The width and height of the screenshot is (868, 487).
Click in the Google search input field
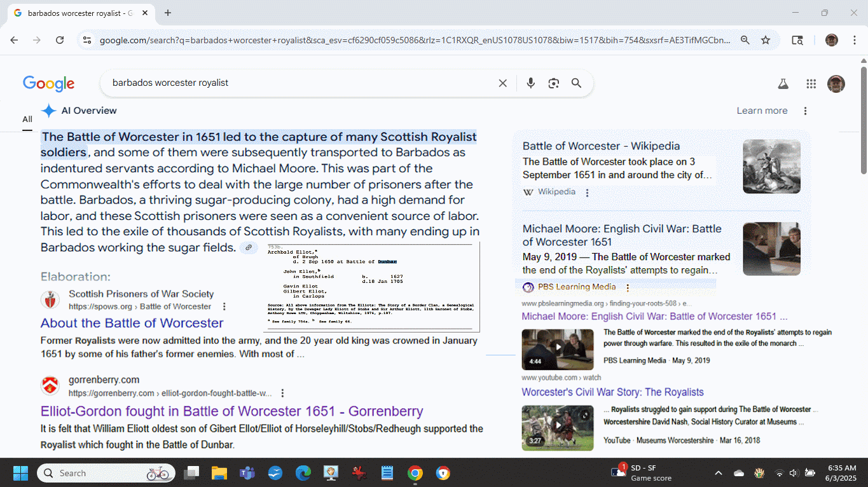click(x=299, y=83)
